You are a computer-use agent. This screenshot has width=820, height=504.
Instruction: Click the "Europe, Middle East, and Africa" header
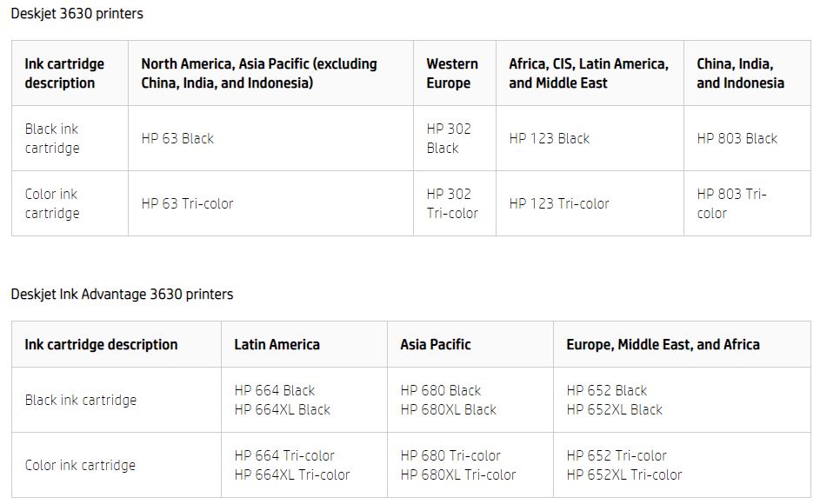pyautogui.click(x=663, y=344)
